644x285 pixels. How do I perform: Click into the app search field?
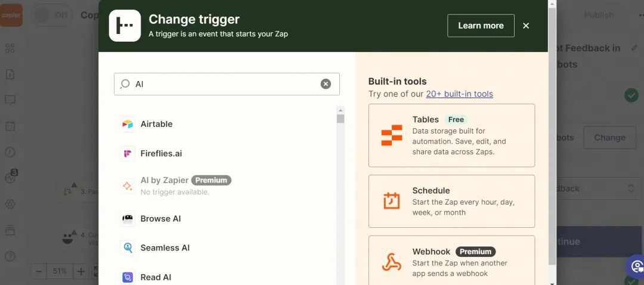pyautogui.click(x=227, y=84)
